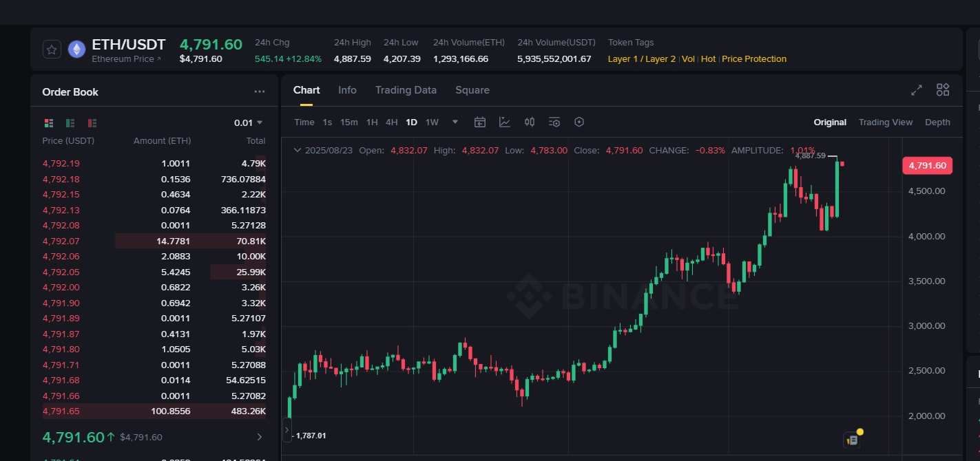Open the Square tab
This screenshot has width=980, height=461.
(472, 90)
